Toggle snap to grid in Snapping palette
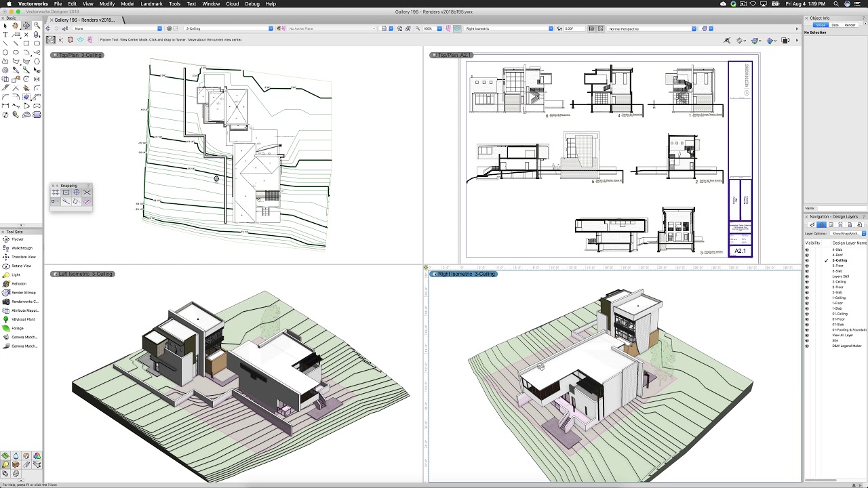 [x=56, y=192]
